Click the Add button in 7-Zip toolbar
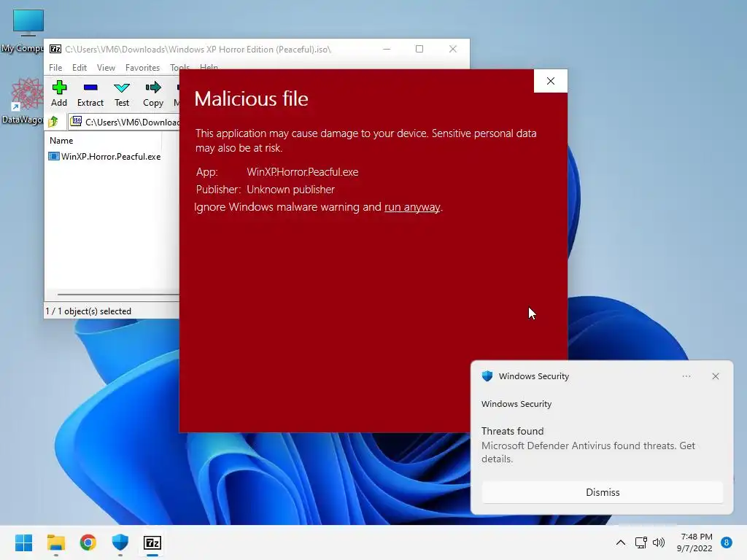The image size is (747, 560). (x=59, y=94)
